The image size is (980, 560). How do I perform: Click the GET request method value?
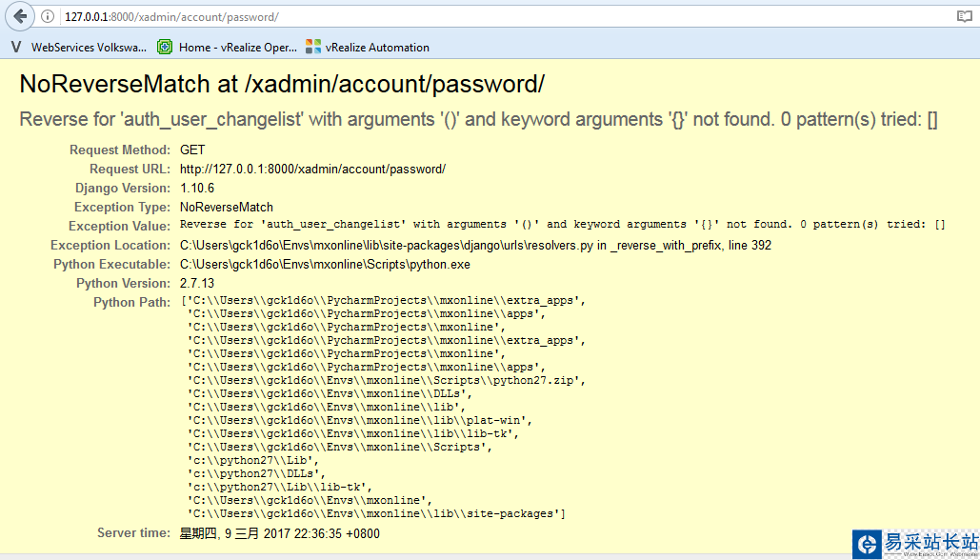click(192, 150)
